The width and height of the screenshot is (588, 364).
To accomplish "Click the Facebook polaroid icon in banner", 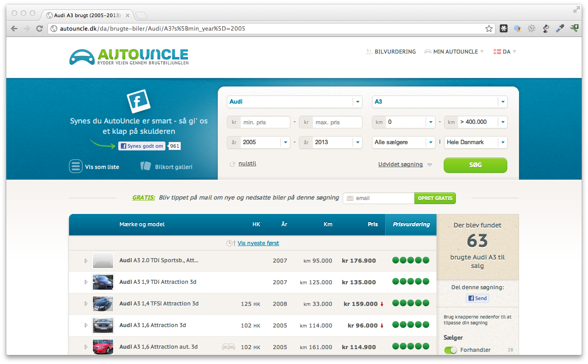I will pos(138,101).
